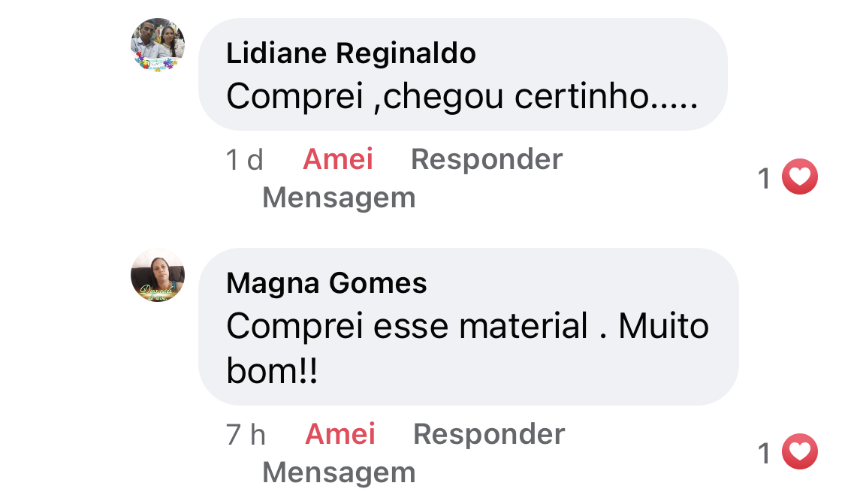Viewport: 845px width, 504px height.
Task: Click the "1 d" timestamp on Lidiane's comment
Action: point(245,159)
